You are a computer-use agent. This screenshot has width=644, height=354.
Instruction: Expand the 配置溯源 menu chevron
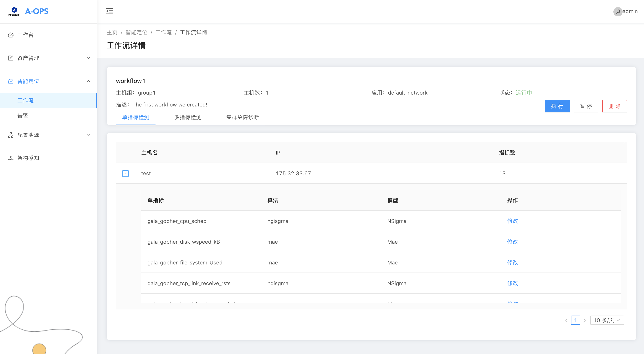(x=88, y=135)
